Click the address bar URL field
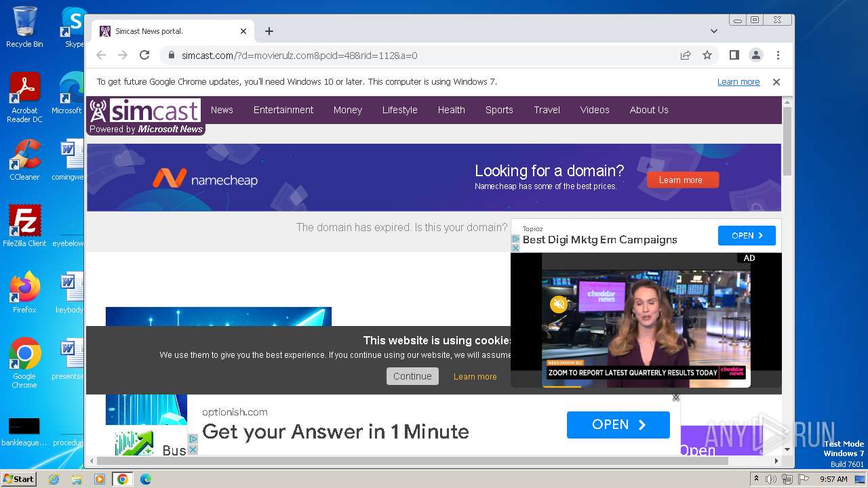868x488 pixels. coord(420,56)
